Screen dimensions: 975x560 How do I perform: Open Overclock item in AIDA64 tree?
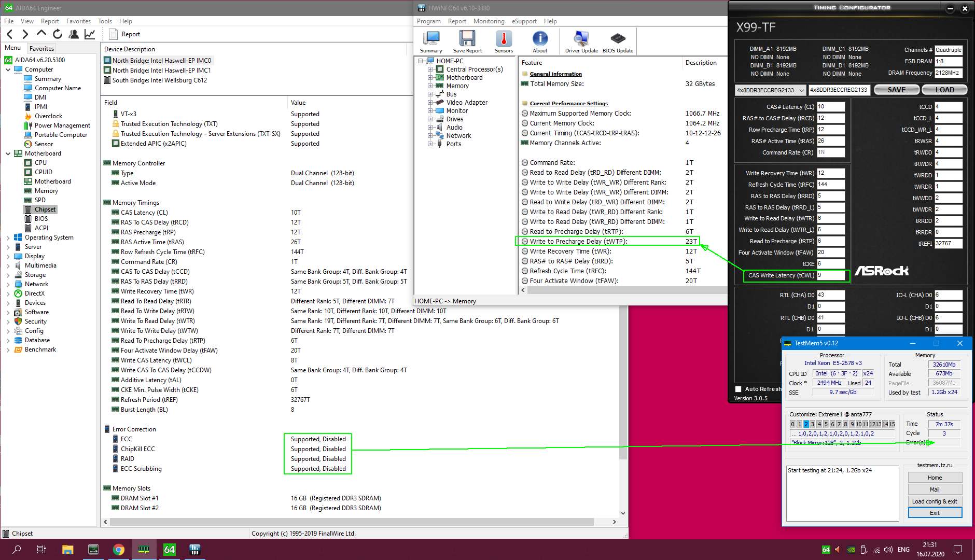tap(48, 116)
